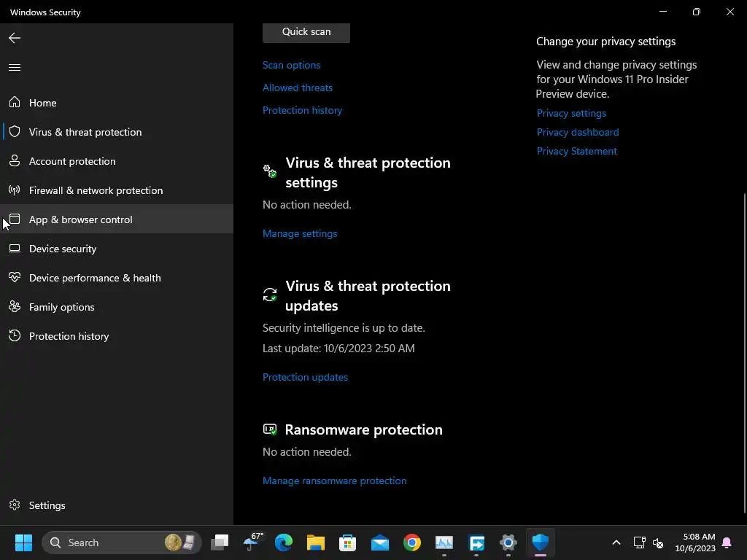Click Manage settings link
Screen dimensions: 747x560
pos(300,233)
